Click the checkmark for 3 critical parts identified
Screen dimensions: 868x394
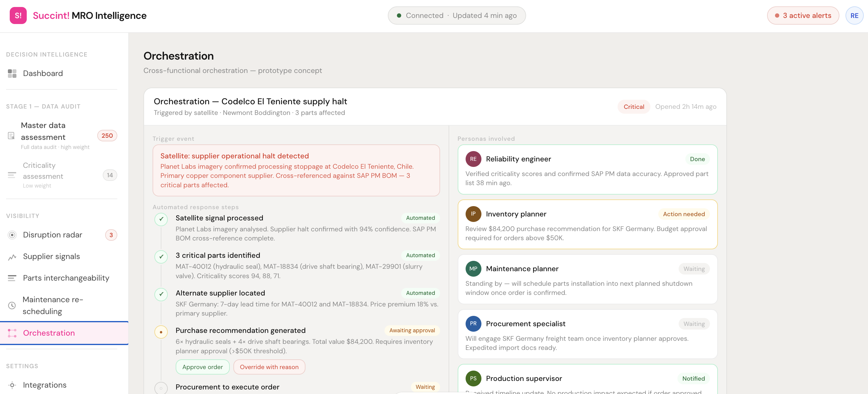tap(161, 257)
